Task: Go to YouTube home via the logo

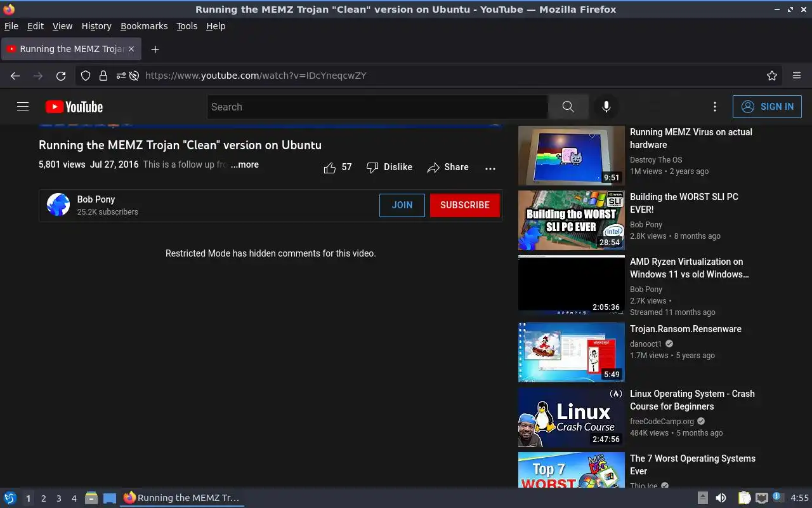Action: coord(74,107)
